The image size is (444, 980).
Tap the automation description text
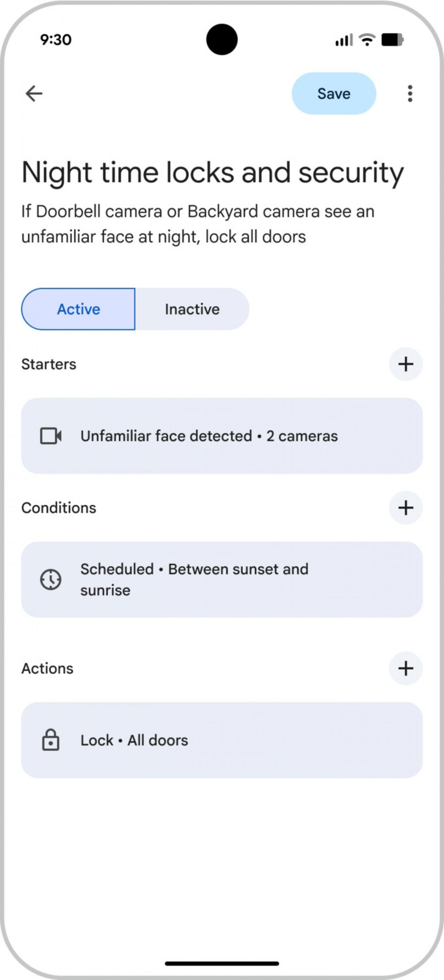pyautogui.click(x=198, y=224)
